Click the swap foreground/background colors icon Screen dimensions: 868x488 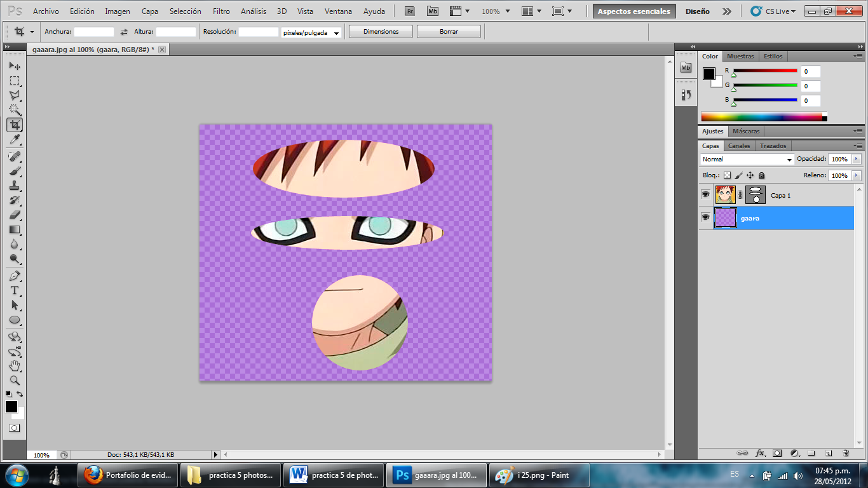[x=20, y=394]
